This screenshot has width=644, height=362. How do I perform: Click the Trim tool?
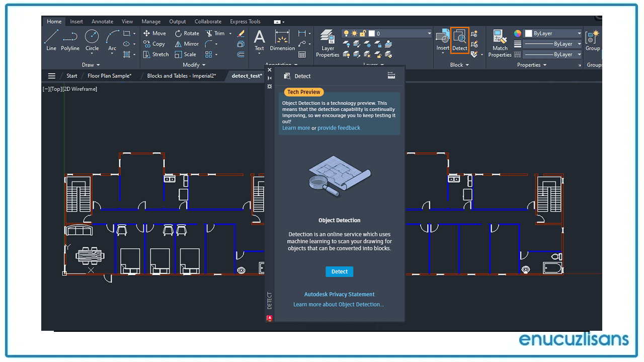(x=215, y=33)
